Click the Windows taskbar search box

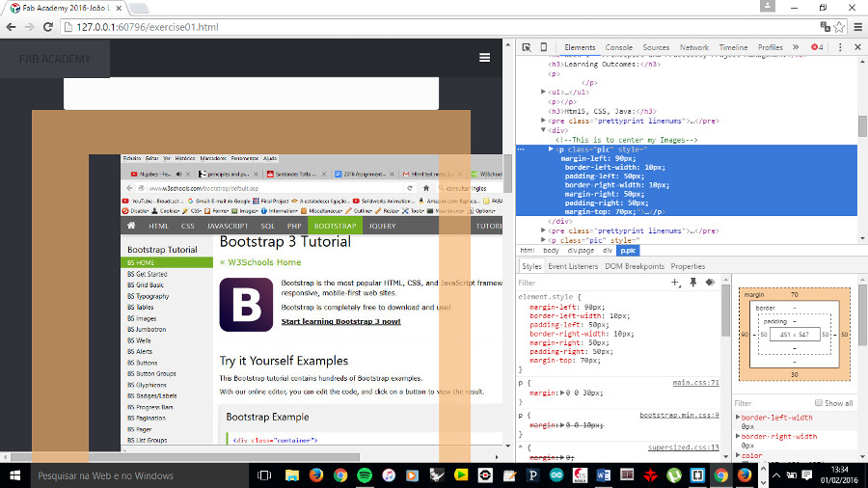click(x=138, y=475)
